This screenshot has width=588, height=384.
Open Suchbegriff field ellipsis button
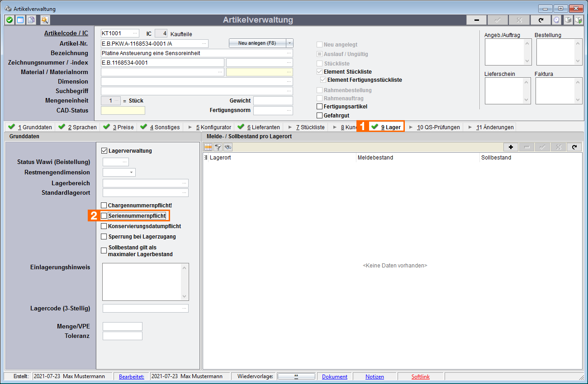(x=289, y=91)
